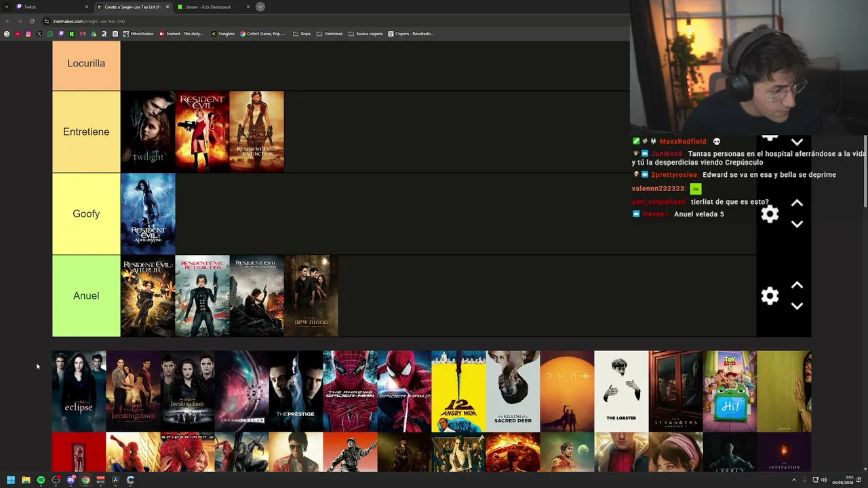Open DaVinci Resolve from the taskbar

pos(115,480)
